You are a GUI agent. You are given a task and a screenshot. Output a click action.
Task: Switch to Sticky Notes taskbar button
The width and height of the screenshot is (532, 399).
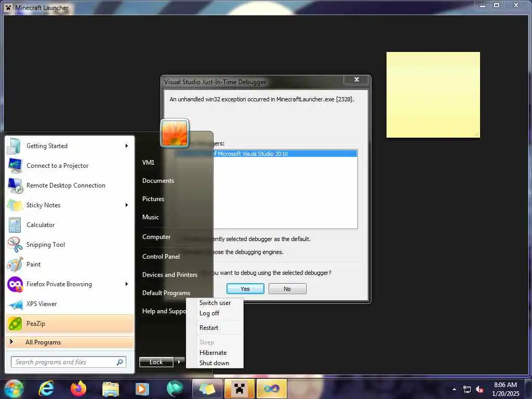[x=207, y=389]
